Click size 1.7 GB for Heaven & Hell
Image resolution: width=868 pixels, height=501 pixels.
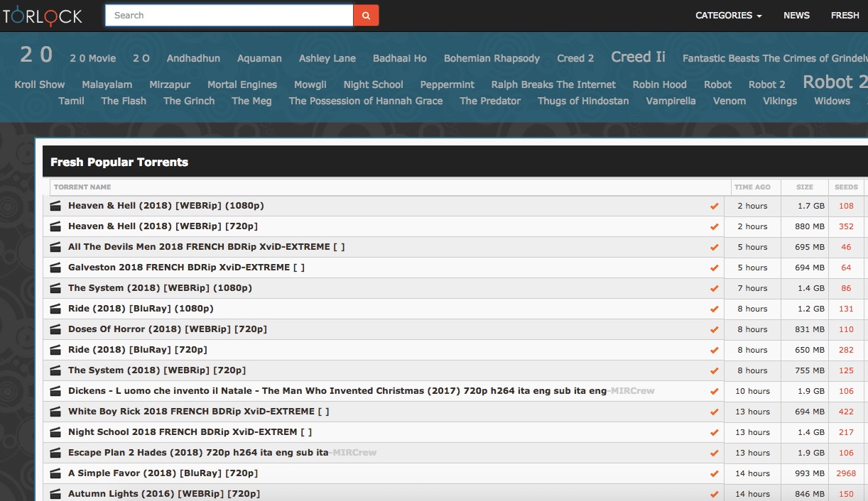point(810,206)
